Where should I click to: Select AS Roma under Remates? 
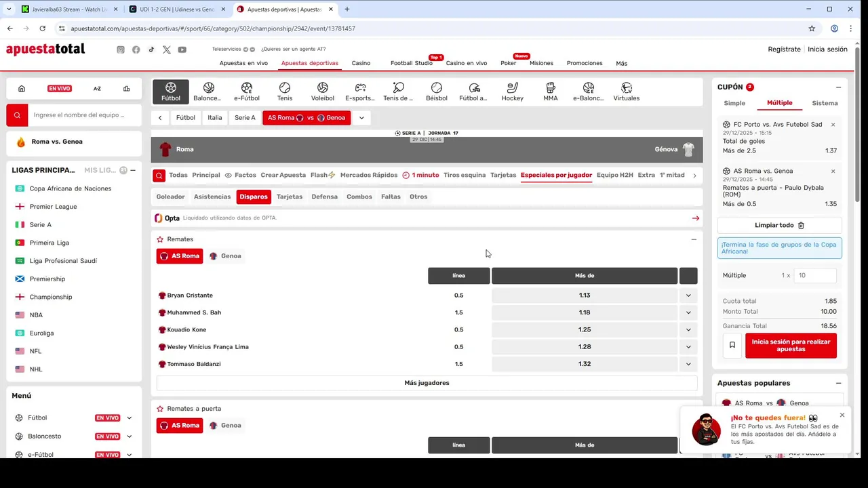(180, 256)
